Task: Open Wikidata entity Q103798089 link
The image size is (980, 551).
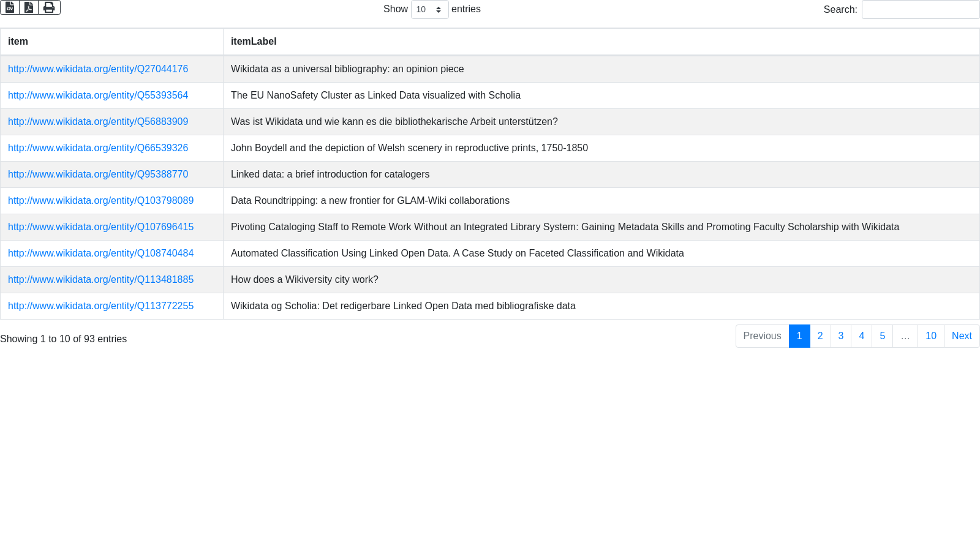Action: [100, 201]
